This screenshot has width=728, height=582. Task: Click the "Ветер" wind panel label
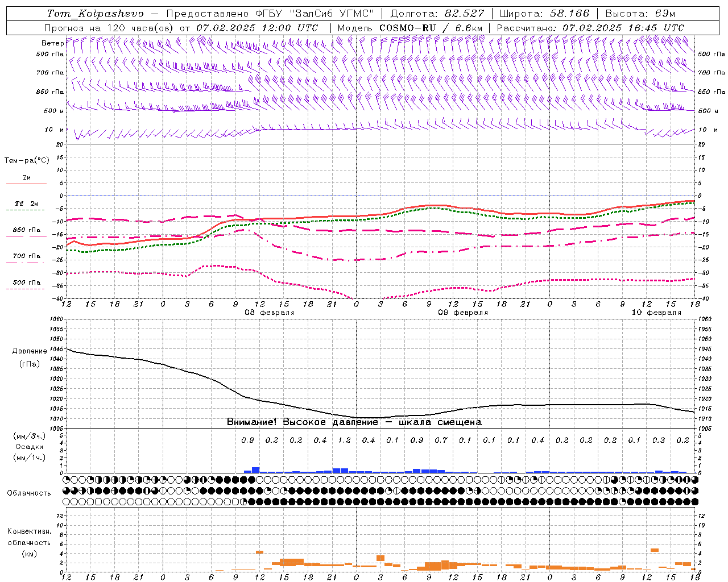pyautogui.click(x=52, y=43)
